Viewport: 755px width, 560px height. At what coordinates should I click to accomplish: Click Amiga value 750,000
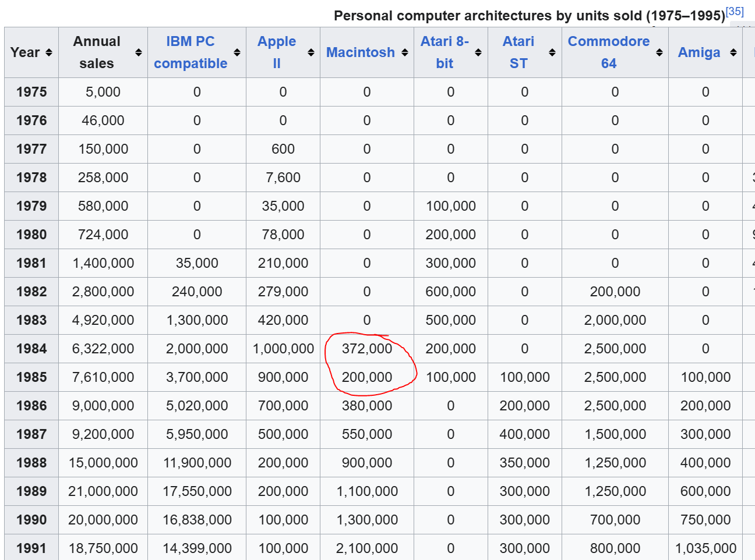click(x=705, y=520)
